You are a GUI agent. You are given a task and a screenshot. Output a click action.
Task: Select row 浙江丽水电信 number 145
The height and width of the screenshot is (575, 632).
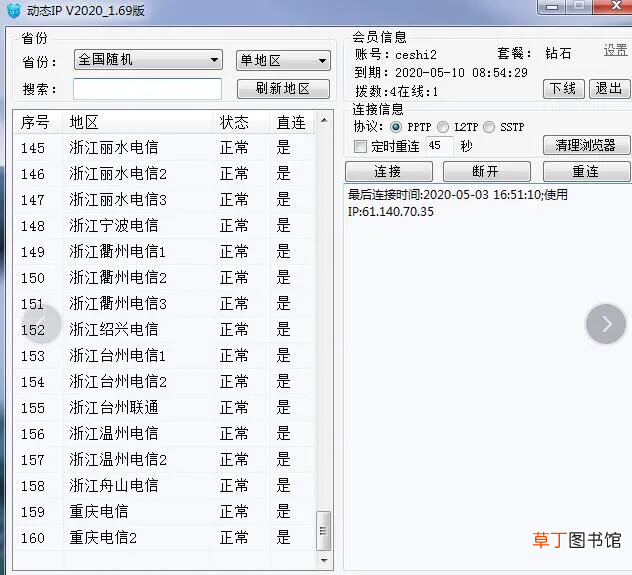[164, 148]
